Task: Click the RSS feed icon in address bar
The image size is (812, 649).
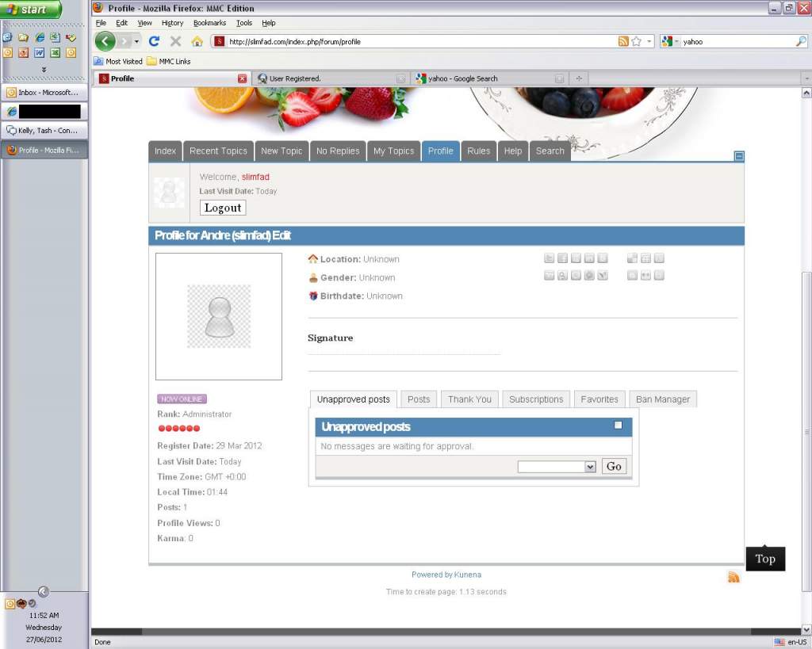Action: coord(623,41)
